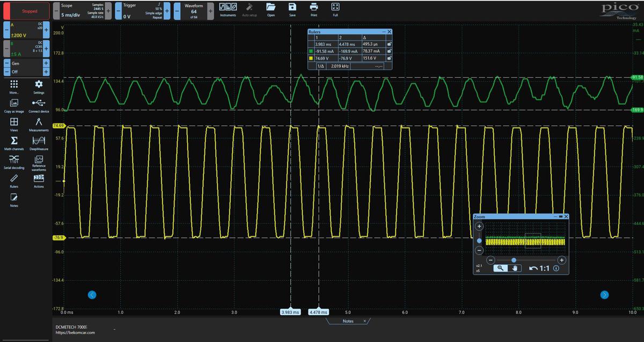Image resolution: width=644 pixels, height=342 pixels.
Task: Open channel A ±200 V options
Action: point(25,31)
